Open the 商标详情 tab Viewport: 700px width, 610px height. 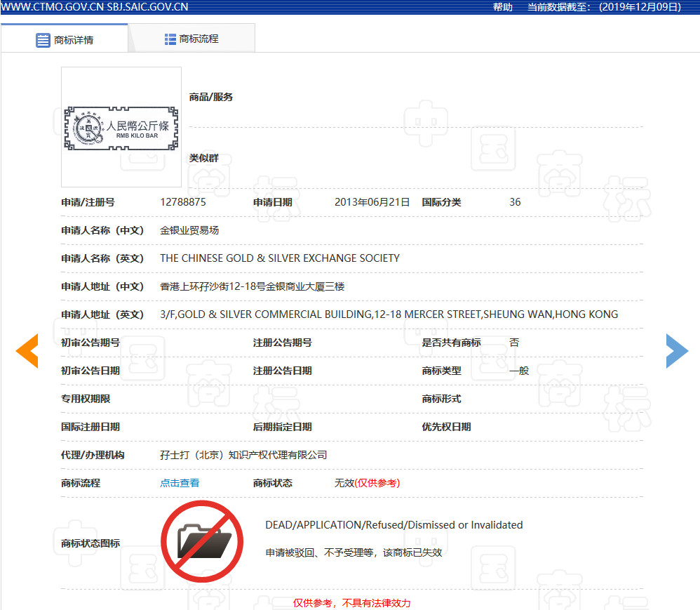pos(65,39)
